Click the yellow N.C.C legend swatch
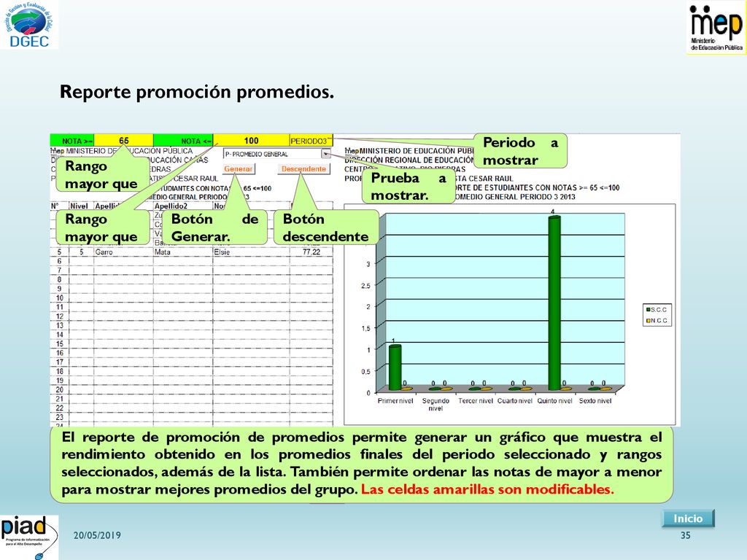The width and height of the screenshot is (747, 560). coord(648,321)
